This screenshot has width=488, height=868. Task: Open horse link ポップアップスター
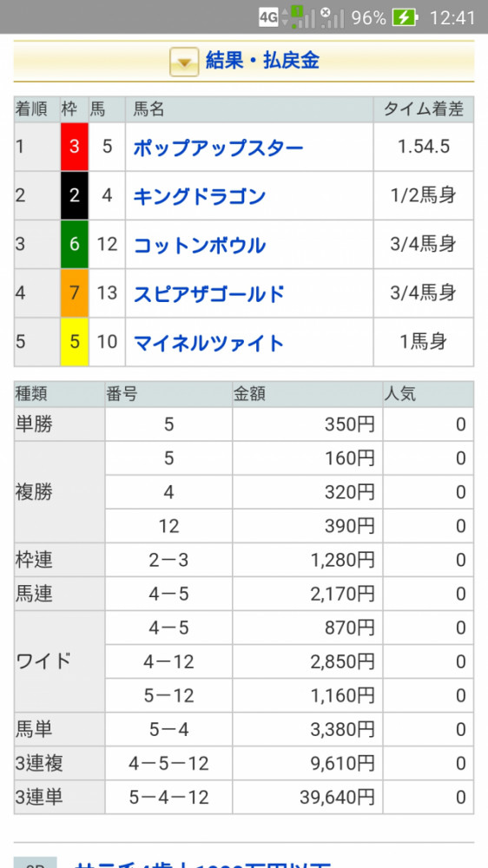click(218, 148)
